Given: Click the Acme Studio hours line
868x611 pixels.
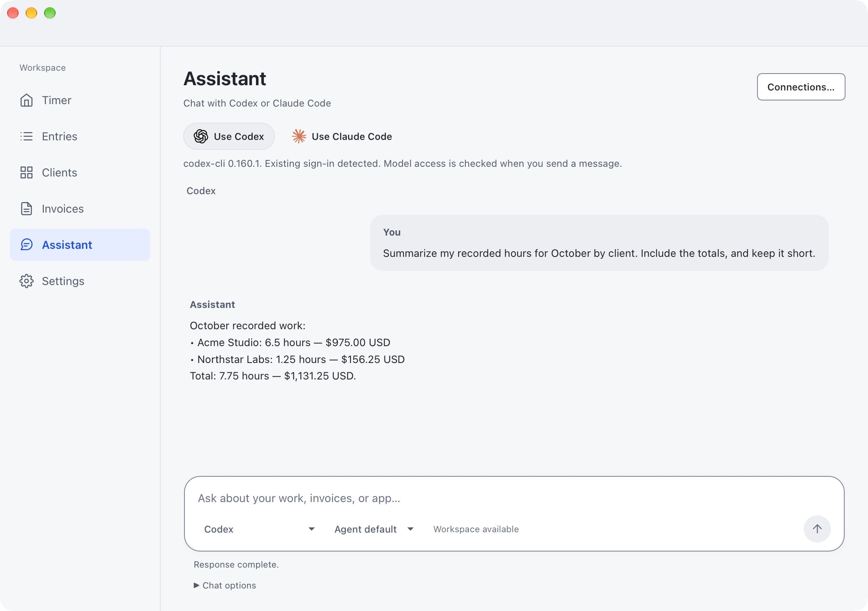Looking at the screenshot, I should click(290, 342).
